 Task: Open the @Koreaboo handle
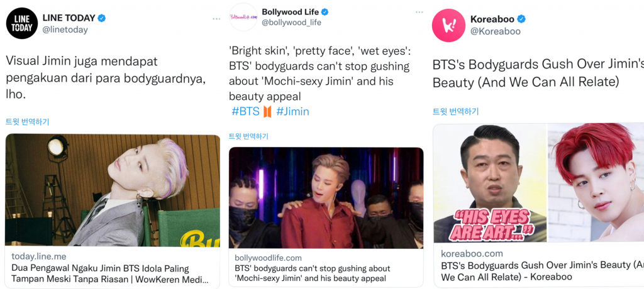pyautogui.click(x=496, y=31)
